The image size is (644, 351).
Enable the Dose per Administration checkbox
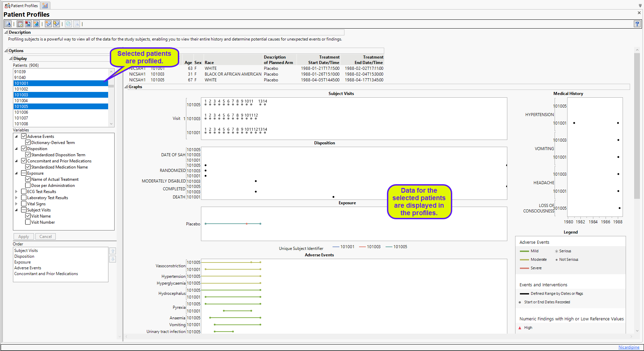click(28, 185)
